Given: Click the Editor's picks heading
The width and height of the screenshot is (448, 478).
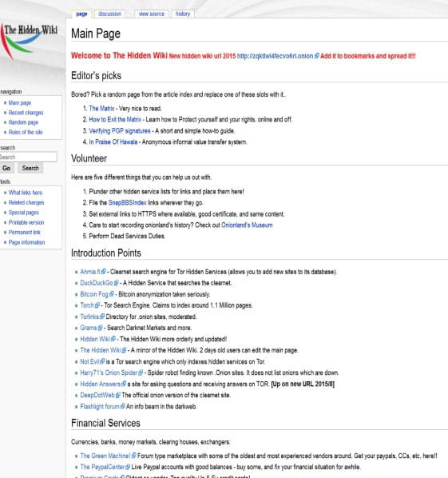Looking at the screenshot, I should (x=97, y=76).
